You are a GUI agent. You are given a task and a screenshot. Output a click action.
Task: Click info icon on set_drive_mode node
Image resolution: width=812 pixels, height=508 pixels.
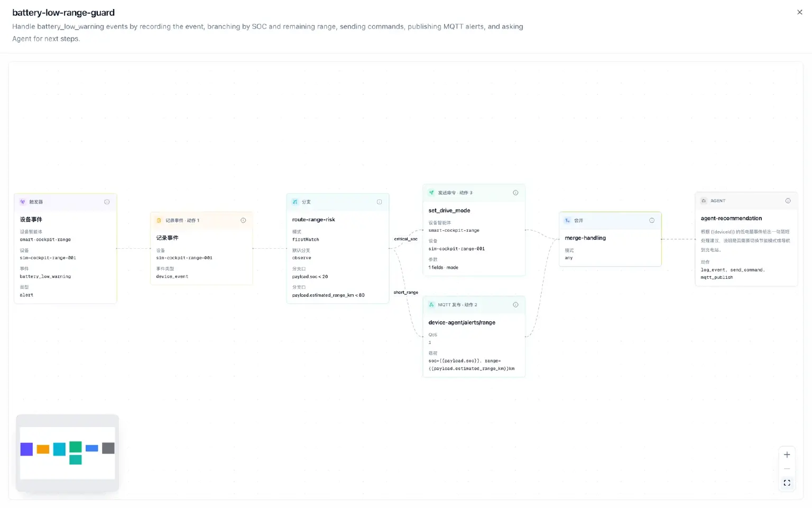click(515, 193)
